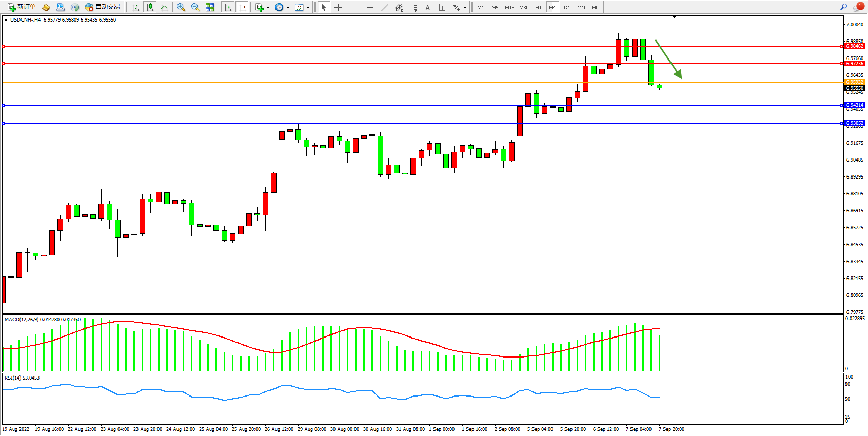Open the indicators list dropdown arrow
The height and width of the screenshot is (436, 868).
(x=268, y=7)
